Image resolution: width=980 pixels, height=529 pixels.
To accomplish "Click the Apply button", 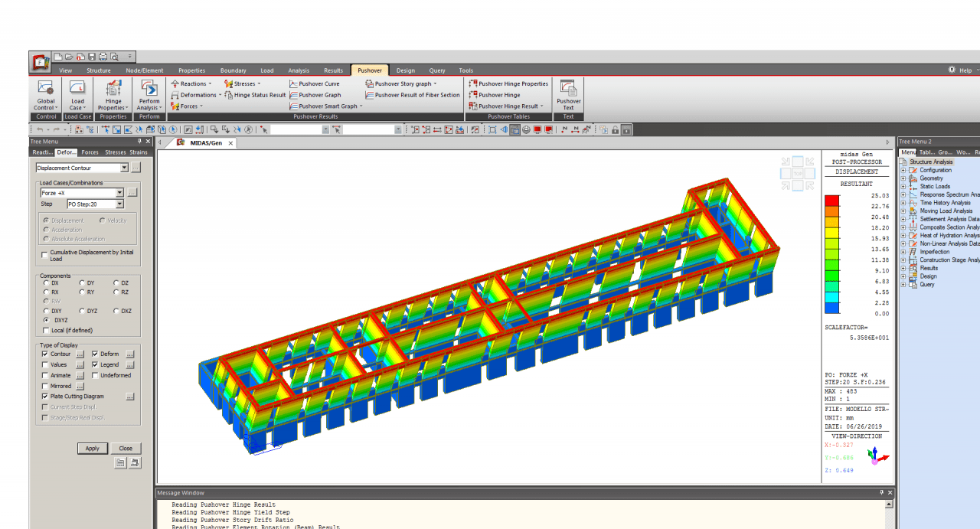I will (92, 449).
